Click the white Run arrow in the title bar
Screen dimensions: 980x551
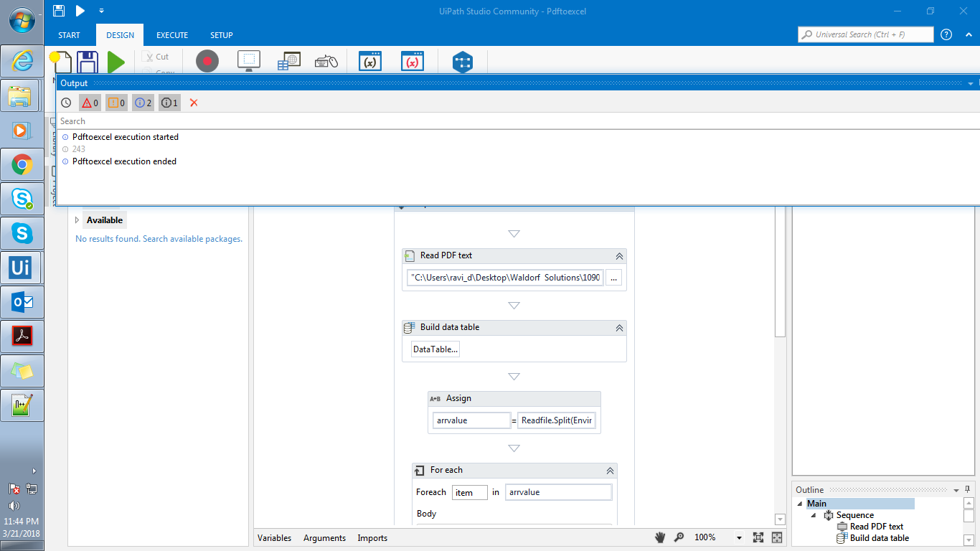pyautogui.click(x=80, y=11)
